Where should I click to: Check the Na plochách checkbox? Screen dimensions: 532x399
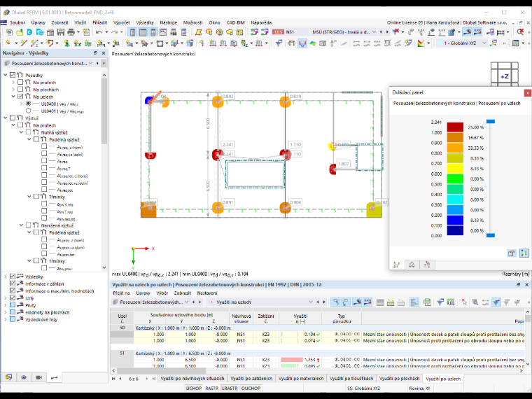[20, 89]
